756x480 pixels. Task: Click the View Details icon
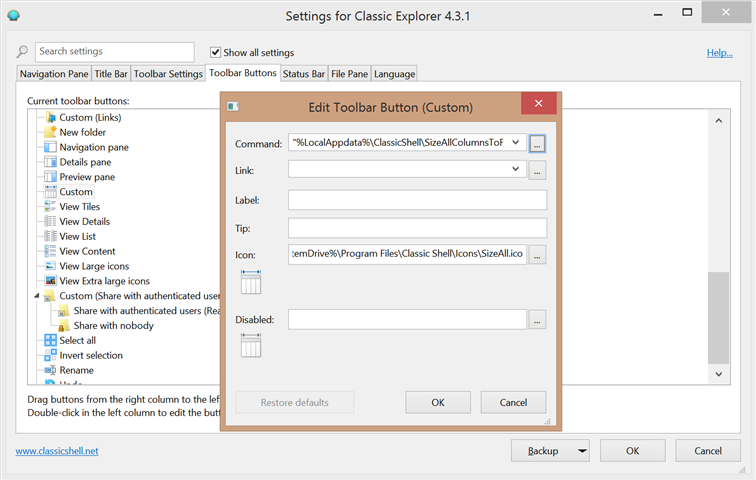(50, 221)
